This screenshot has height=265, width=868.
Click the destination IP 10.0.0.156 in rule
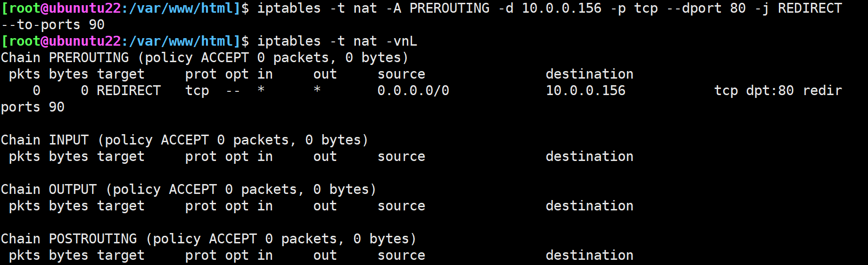(585, 90)
